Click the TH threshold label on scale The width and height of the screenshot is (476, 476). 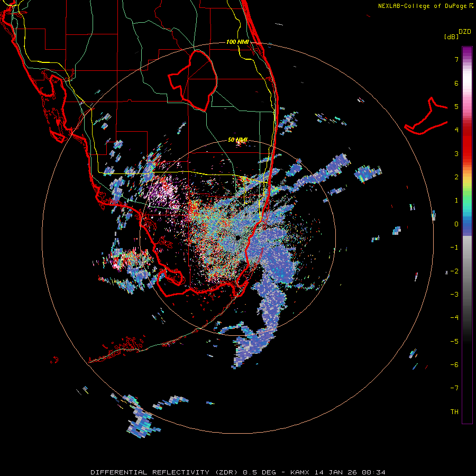point(454,412)
